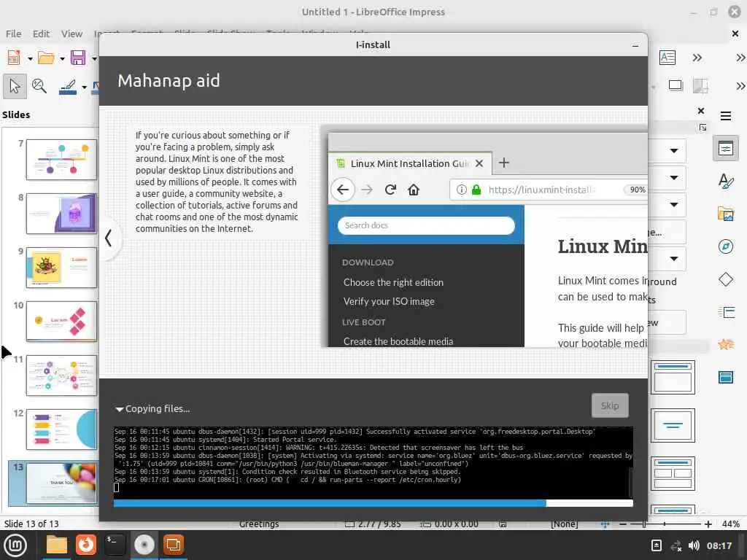Expand more toolbar items chevron beside Text Box

697,58
